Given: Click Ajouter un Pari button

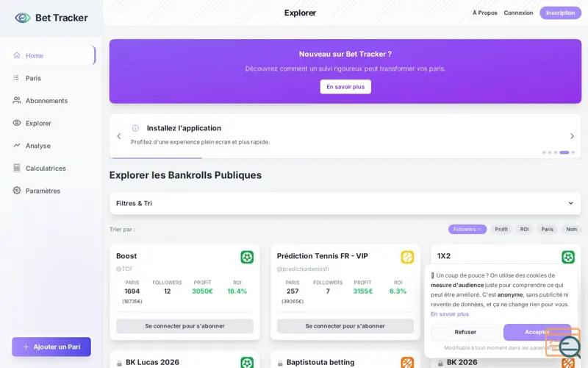Looking at the screenshot, I should (x=51, y=347).
